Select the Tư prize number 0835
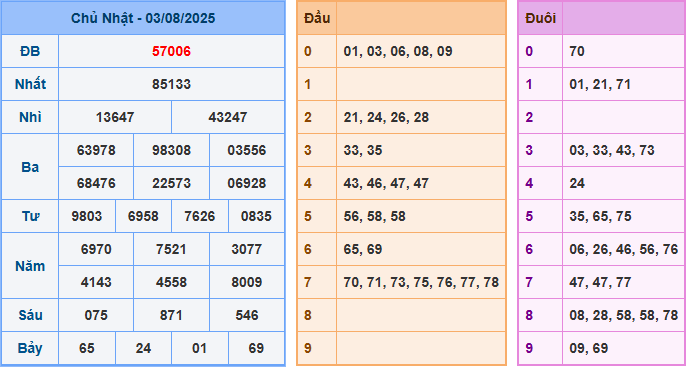687x367 pixels. coord(256,216)
